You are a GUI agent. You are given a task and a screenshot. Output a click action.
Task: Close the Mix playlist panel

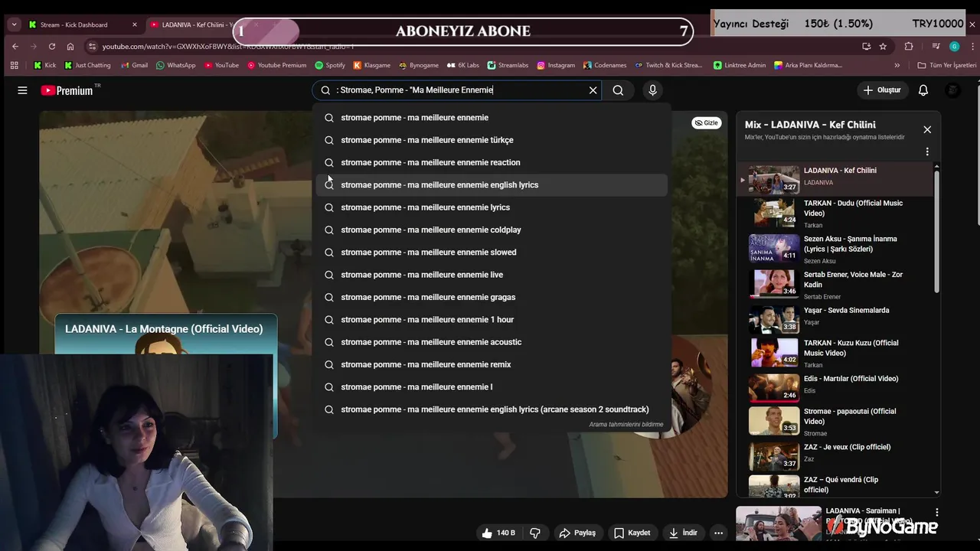coord(927,129)
